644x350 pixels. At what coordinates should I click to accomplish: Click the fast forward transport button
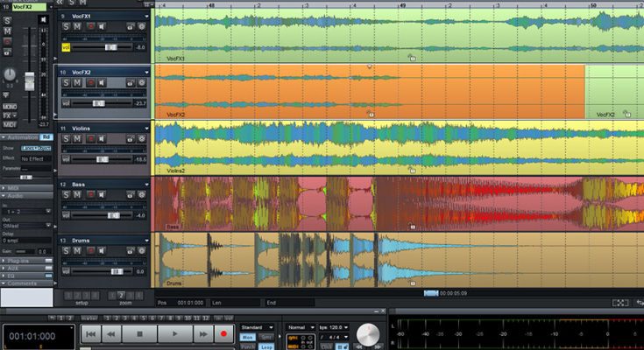point(203,334)
